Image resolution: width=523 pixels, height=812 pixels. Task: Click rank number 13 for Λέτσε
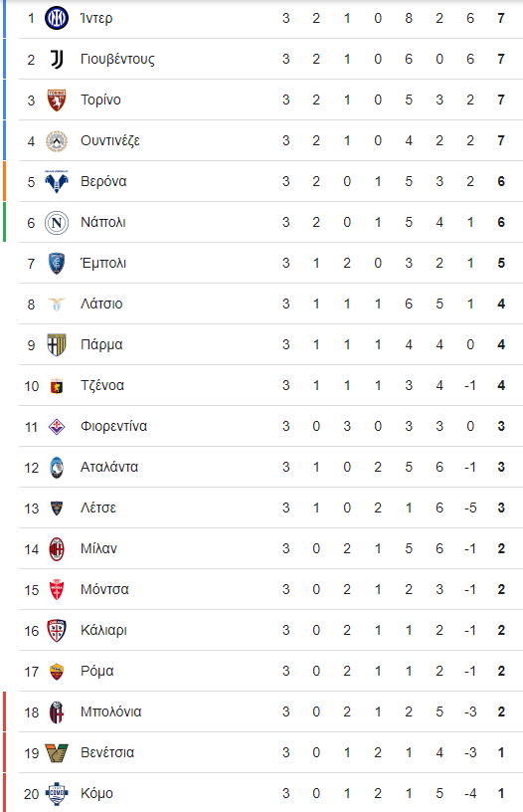pyautogui.click(x=32, y=508)
